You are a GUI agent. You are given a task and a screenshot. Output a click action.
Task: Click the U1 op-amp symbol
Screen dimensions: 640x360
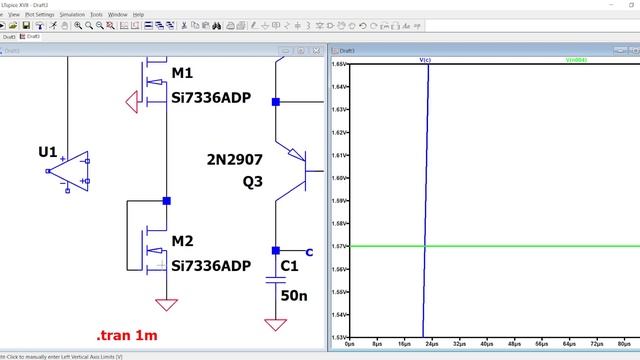[x=69, y=171]
